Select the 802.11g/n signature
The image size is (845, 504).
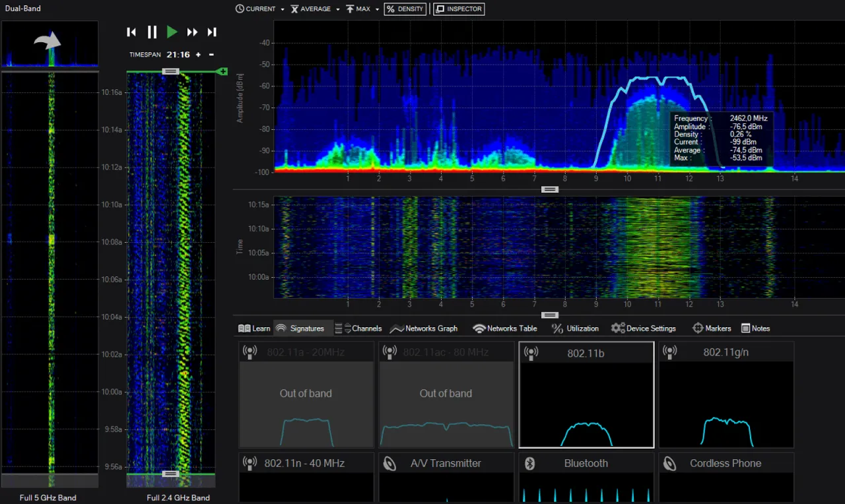click(726, 394)
